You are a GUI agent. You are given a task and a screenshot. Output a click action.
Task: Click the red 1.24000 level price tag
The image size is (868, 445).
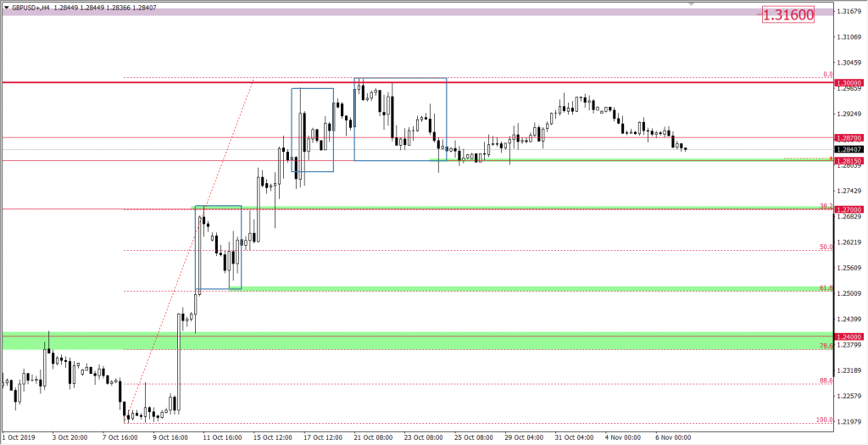pos(848,337)
